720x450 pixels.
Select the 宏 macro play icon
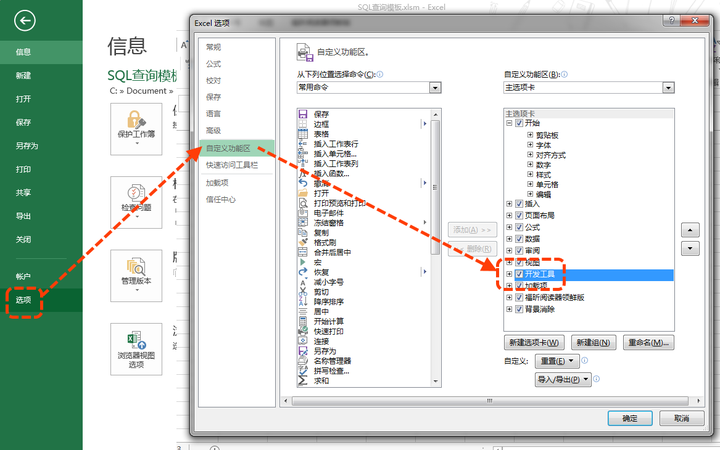point(303,262)
